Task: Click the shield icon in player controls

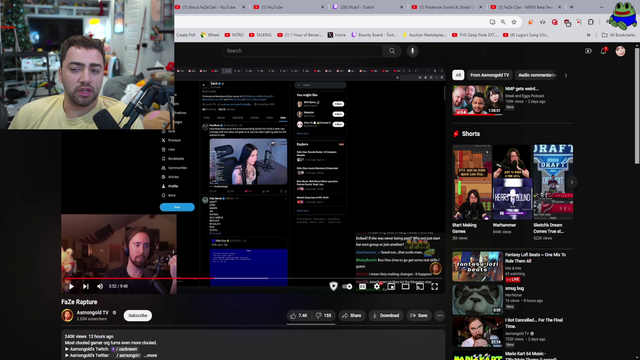Action: [x=333, y=286]
